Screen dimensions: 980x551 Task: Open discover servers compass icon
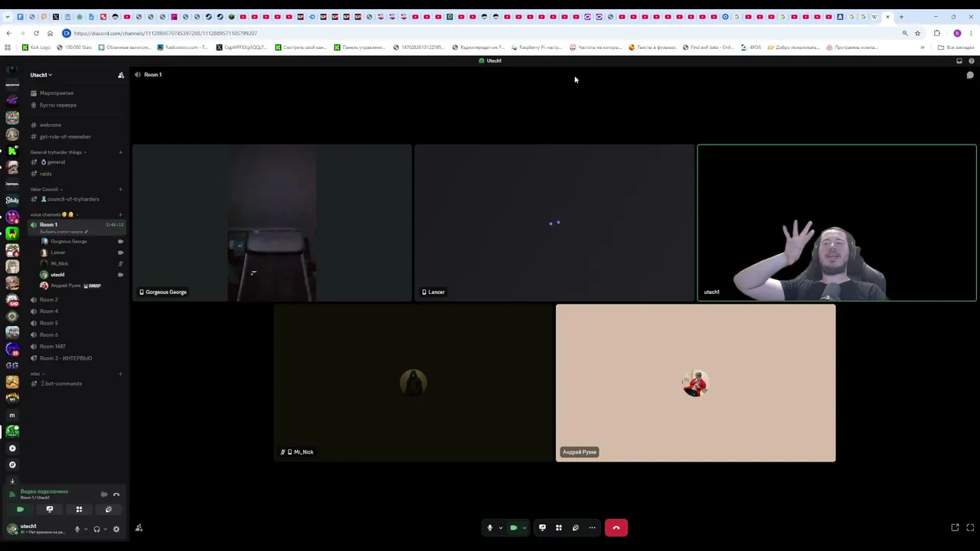click(x=12, y=465)
